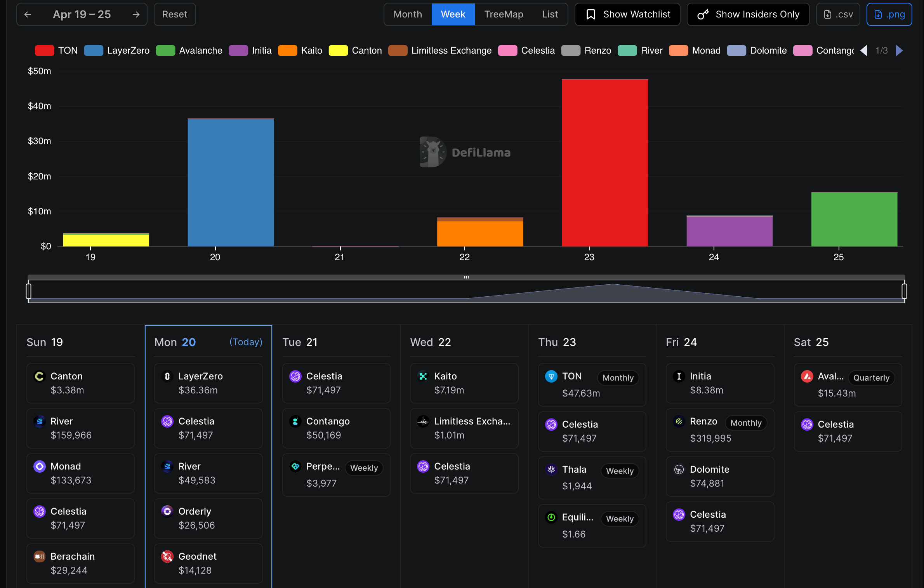This screenshot has height=588, width=924.
Task: Click the Geodnet token icon on Monday
Action: point(167,556)
